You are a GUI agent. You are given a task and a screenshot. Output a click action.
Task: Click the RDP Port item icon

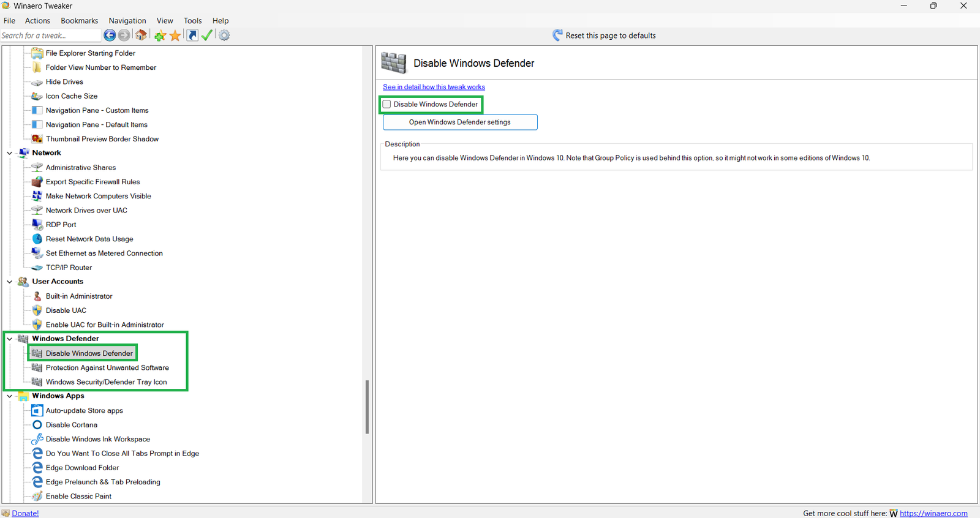click(37, 225)
